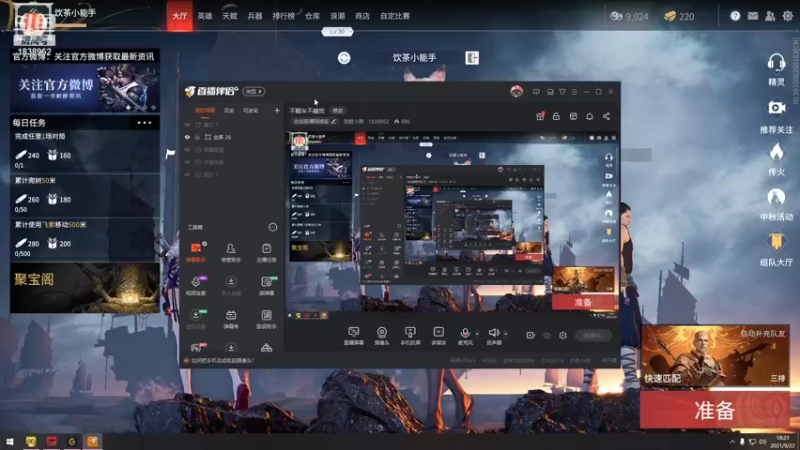This screenshot has height=450, width=800.
Task: Open 排行榜 leaderboard tab
Action: [284, 16]
